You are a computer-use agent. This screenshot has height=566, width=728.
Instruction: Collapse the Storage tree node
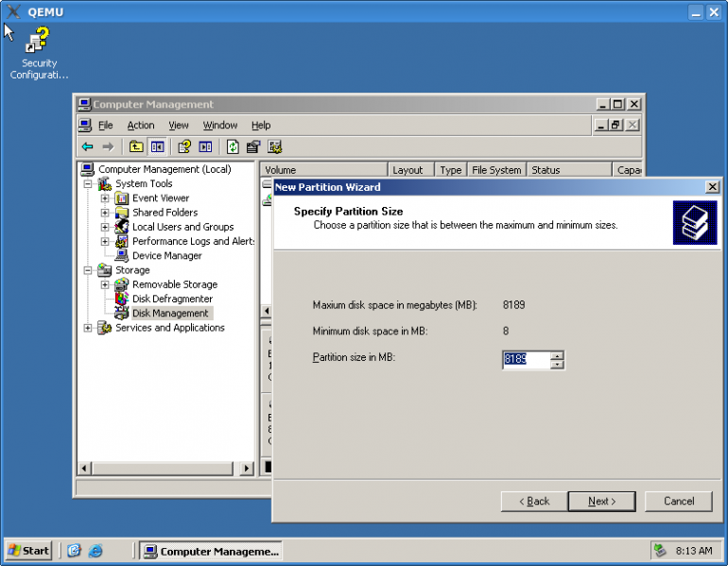point(88,270)
